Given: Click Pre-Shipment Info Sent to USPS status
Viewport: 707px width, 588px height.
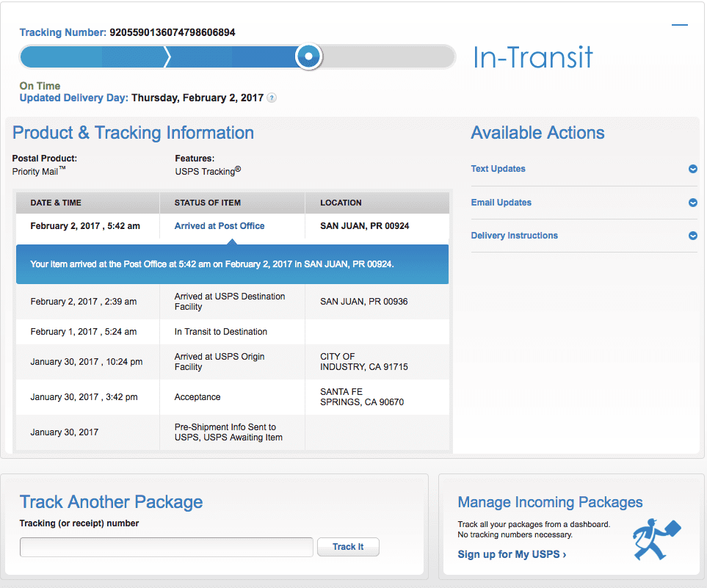Looking at the screenshot, I should pos(228,432).
